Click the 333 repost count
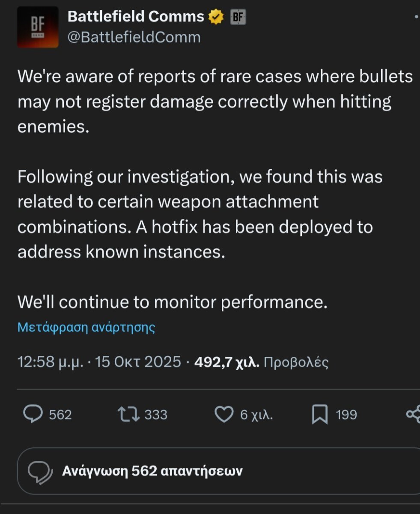 point(156,415)
